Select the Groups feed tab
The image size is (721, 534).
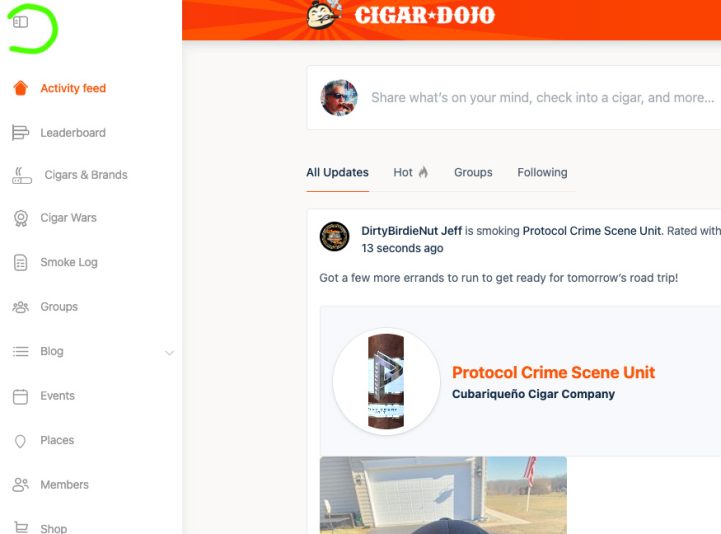tap(473, 172)
